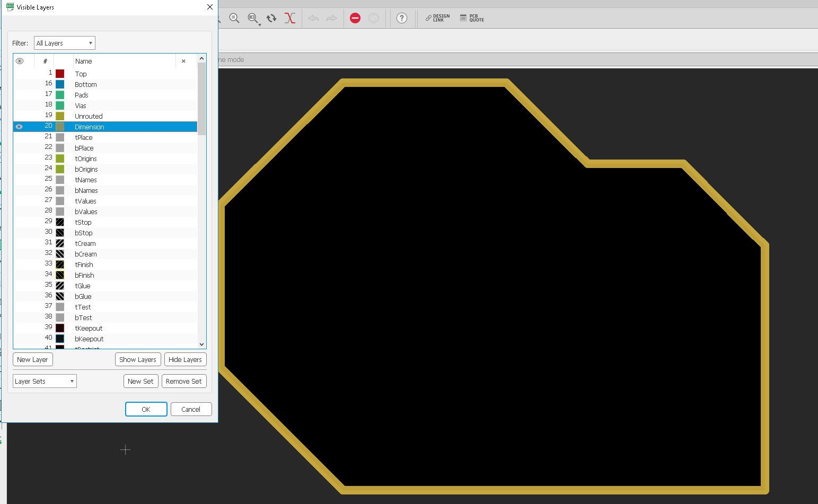Click the blue Bottom layer color swatch
The image size is (818, 504).
click(60, 84)
